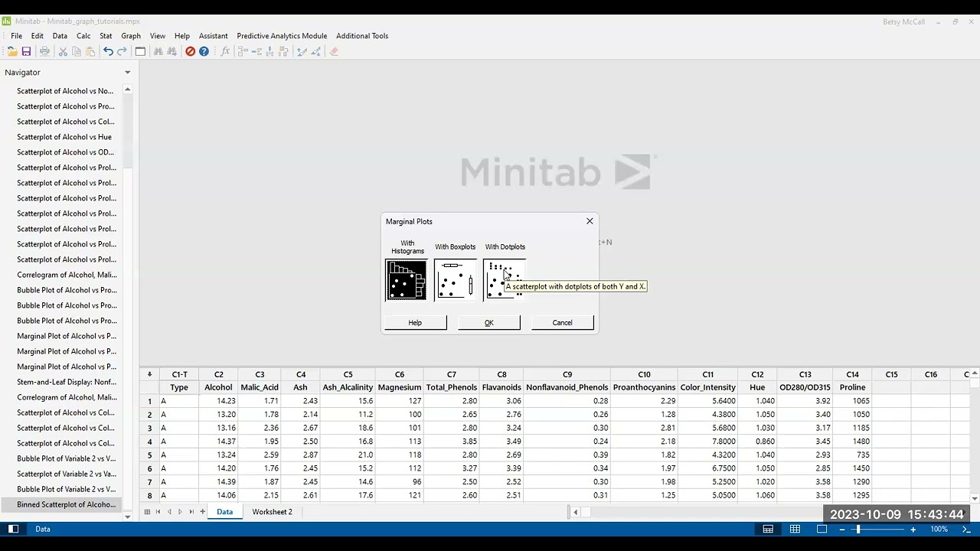Click the command line icon in the status bar

(967, 529)
